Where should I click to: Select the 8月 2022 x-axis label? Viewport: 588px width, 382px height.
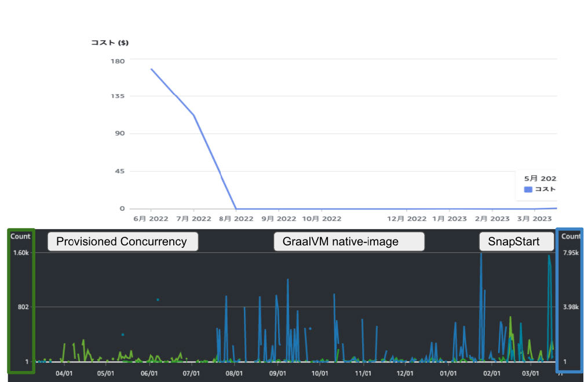(236, 219)
